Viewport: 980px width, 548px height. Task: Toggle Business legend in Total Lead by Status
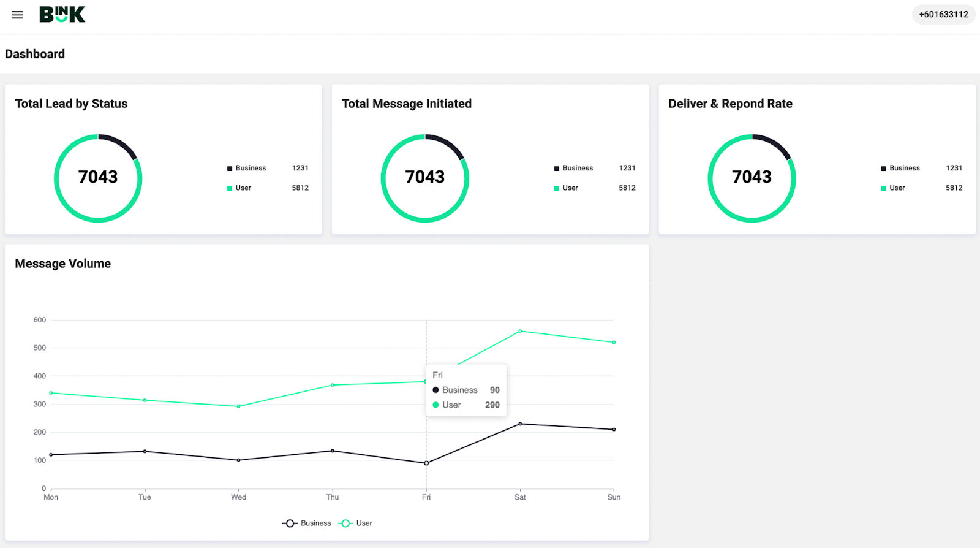(x=246, y=168)
